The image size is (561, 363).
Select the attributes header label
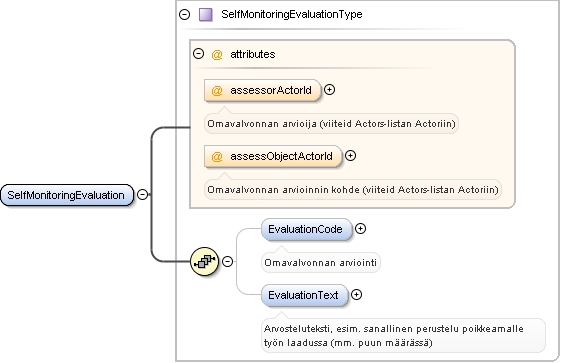pyautogui.click(x=253, y=54)
